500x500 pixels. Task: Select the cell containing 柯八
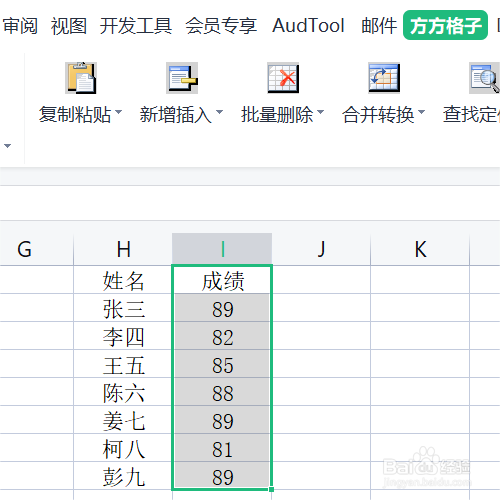tap(123, 448)
